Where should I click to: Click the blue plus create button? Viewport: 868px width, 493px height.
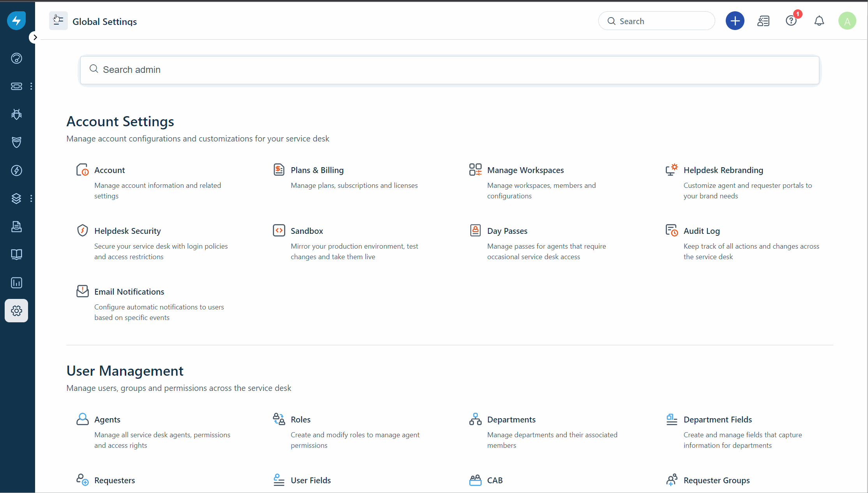735,21
